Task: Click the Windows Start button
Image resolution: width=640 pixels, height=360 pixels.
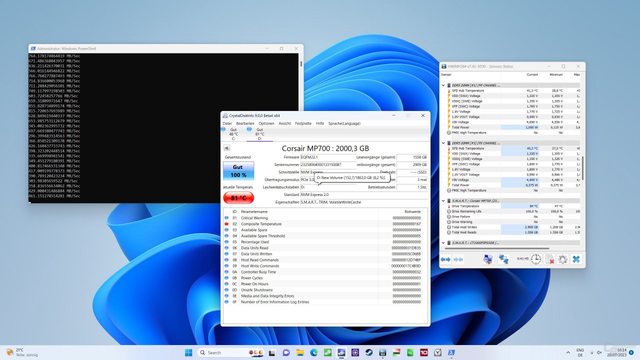Action: coord(189,352)
